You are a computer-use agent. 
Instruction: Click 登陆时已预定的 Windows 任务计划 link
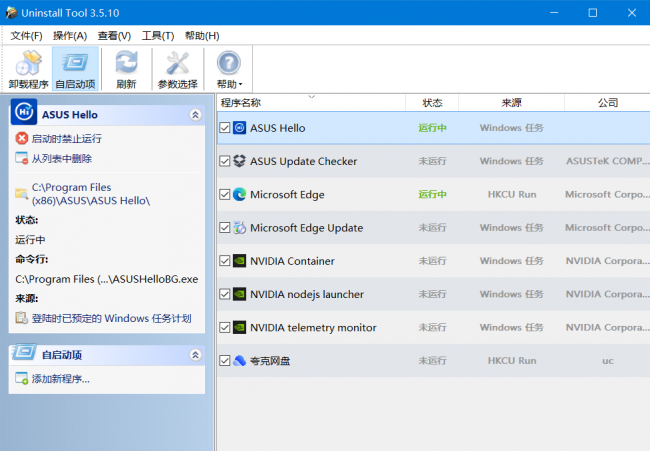[112, 318]
